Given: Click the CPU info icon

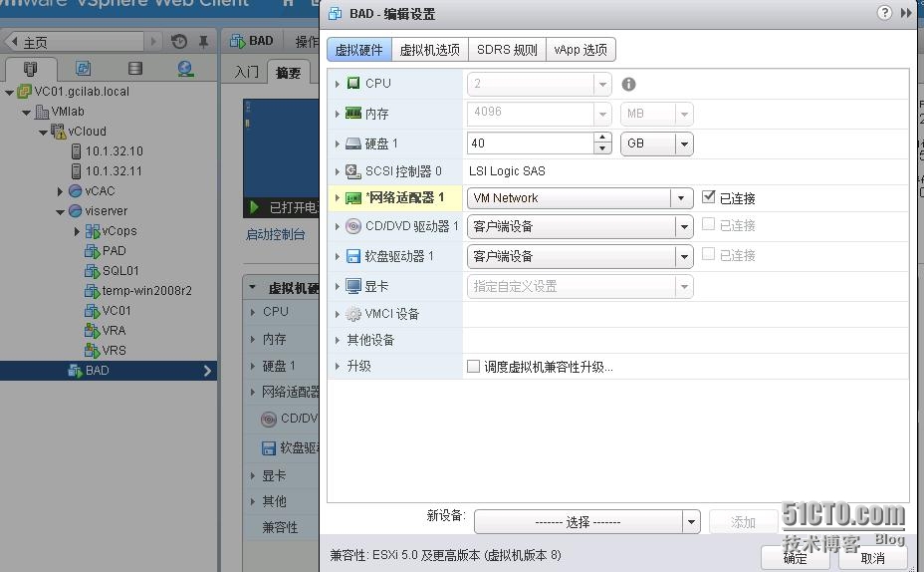Looking at the screenshot, I should (628, 85).
